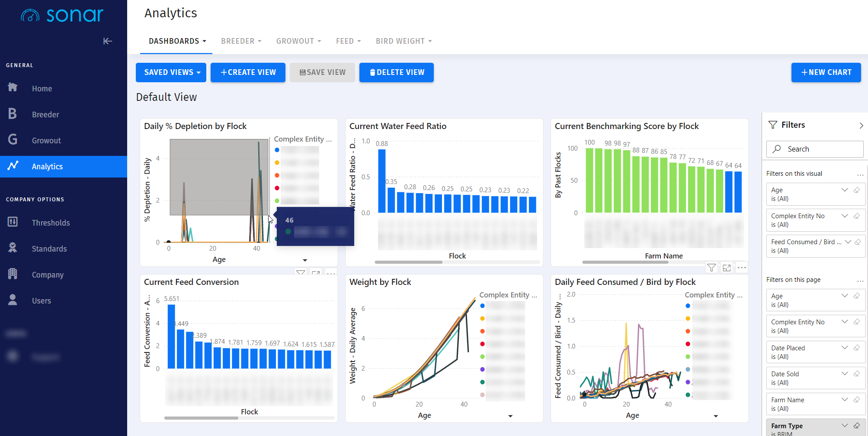
Task: Clear the Date Placed filter eraser
Action: (856, 348)
